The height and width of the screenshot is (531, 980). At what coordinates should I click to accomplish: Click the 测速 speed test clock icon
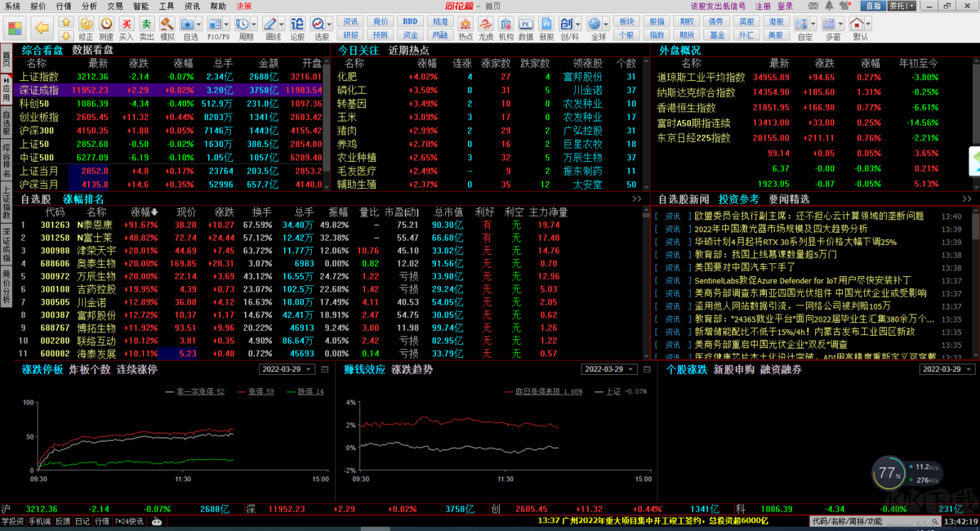tap(105, 27)
